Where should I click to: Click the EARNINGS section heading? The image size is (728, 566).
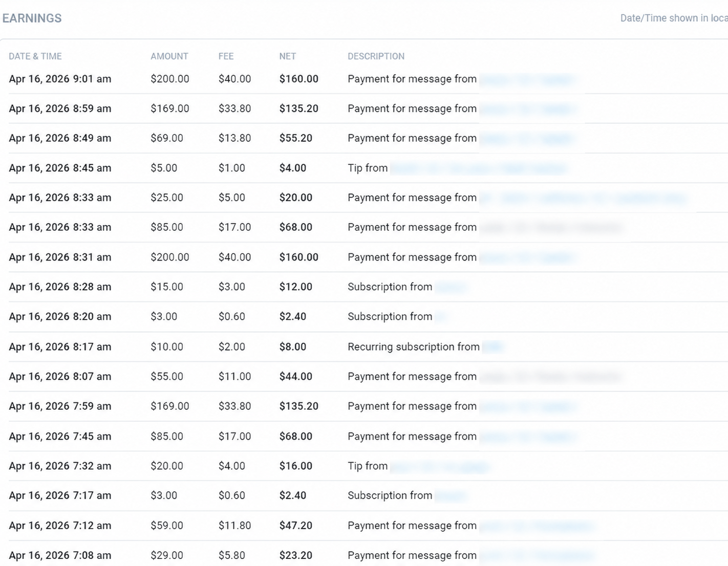(x=32, y=18)
